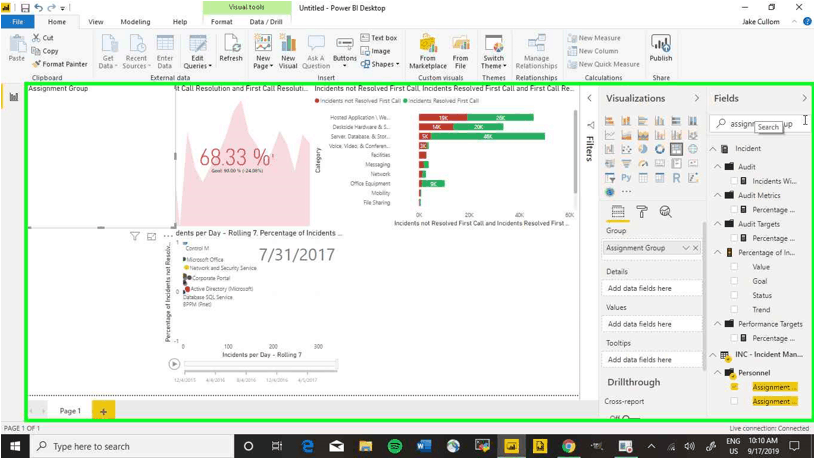The image size is (816, 459).
Task: Select the gauge visual icon
Action: 643,163
